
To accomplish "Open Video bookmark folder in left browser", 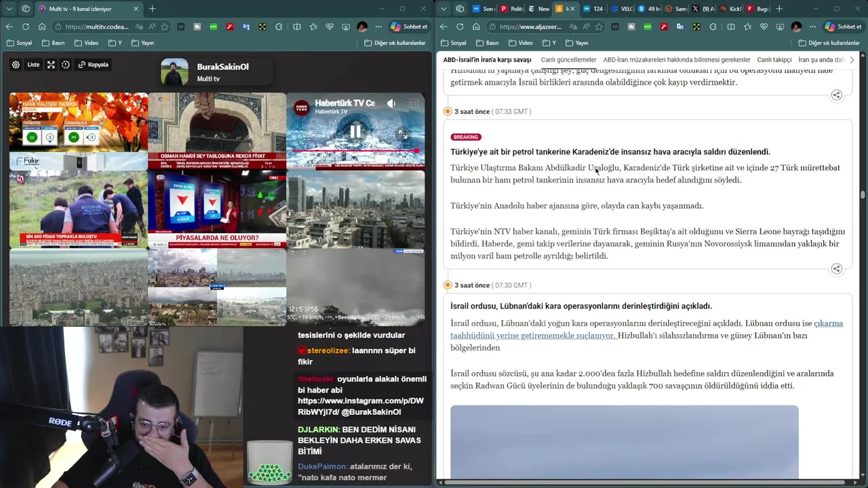I will coord(86,43).
